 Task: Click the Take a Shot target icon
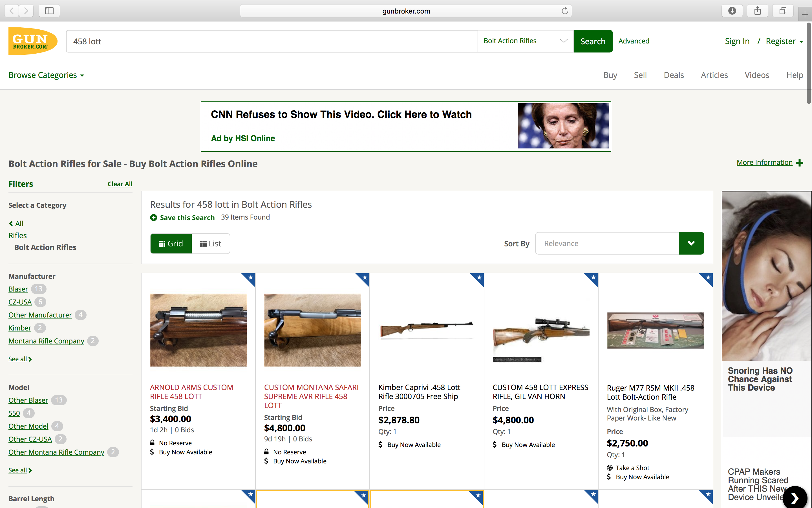pos(610,468)
